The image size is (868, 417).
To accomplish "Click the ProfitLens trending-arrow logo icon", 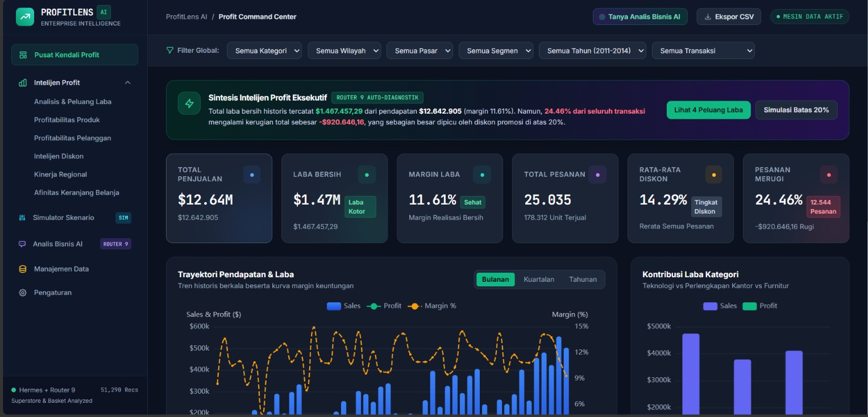I will 25,17.
